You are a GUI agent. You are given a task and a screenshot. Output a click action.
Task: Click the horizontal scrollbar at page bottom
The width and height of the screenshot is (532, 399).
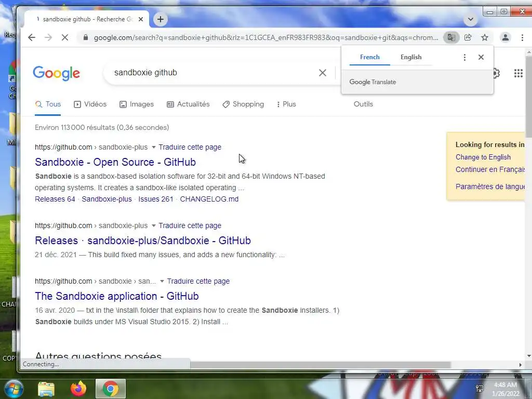(x=320, y=365)
